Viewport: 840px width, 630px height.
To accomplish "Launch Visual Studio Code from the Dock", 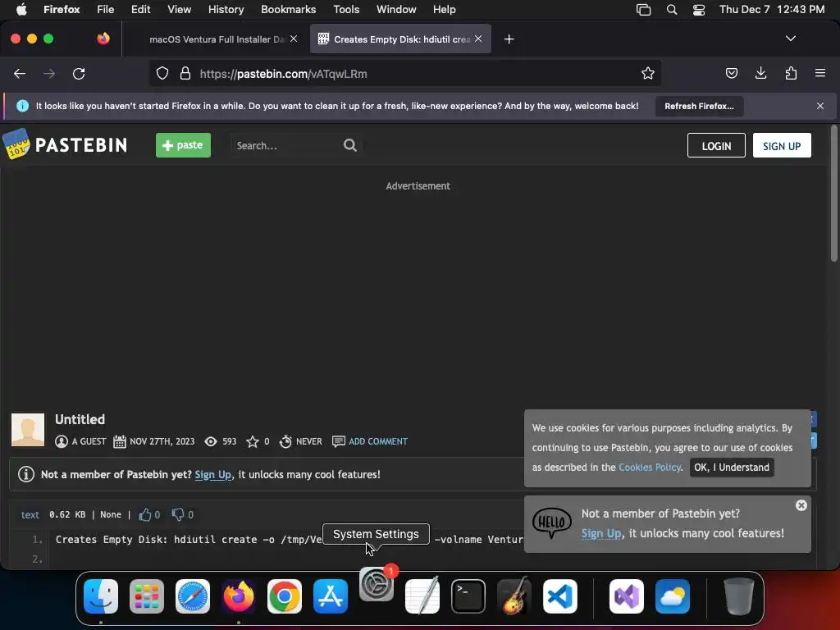I will coord(559,596).
